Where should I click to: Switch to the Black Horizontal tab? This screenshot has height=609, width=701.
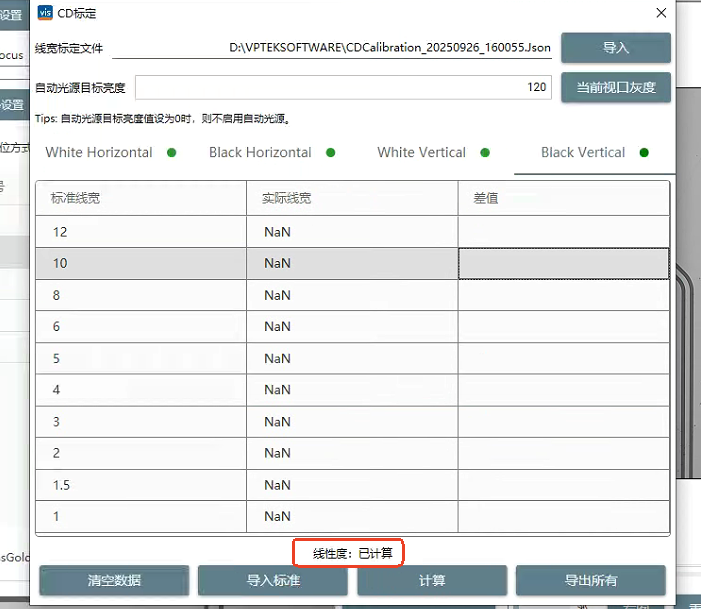coord(260,153)
